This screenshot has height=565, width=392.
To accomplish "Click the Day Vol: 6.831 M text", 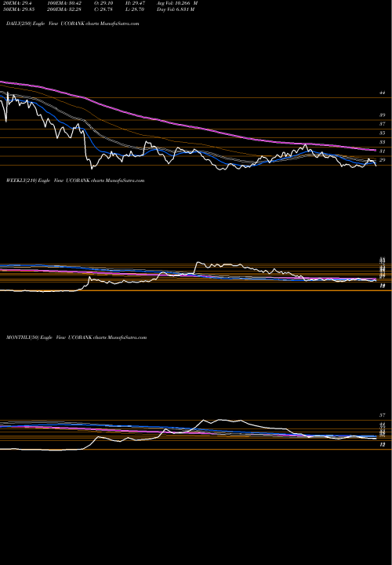I will click(x=176, y=9).
